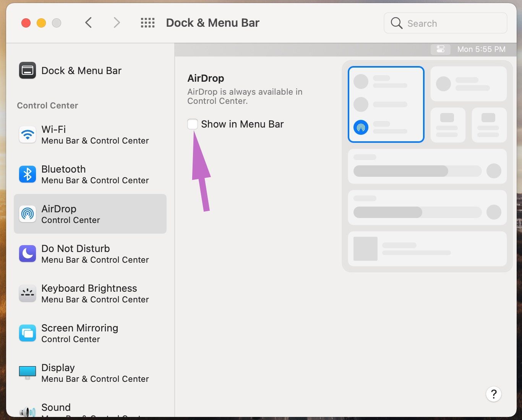Click the Wi-Fi icon

click(x=28, y=135)
